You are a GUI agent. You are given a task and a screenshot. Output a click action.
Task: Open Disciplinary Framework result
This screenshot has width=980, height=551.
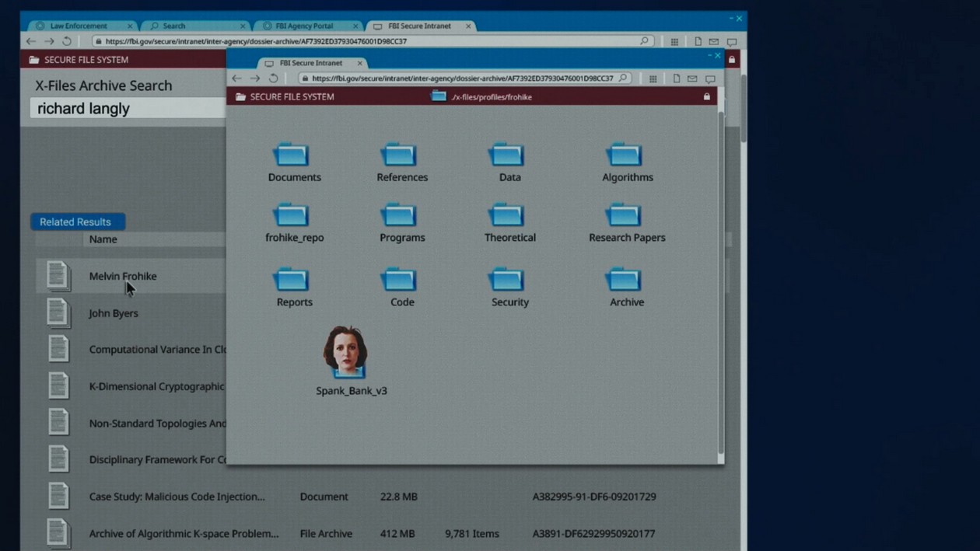coord(157,459)
